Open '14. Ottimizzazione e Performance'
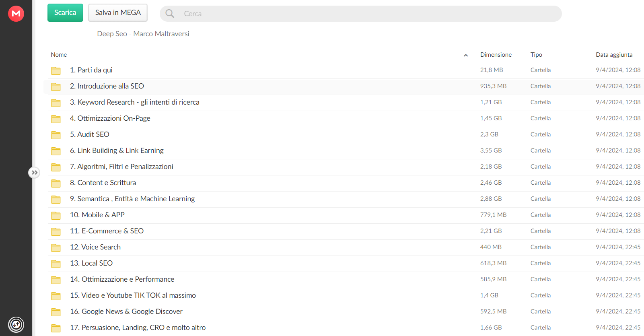Image resolution: width=644 pixels, height=336 pixels. tap(122, 279)
